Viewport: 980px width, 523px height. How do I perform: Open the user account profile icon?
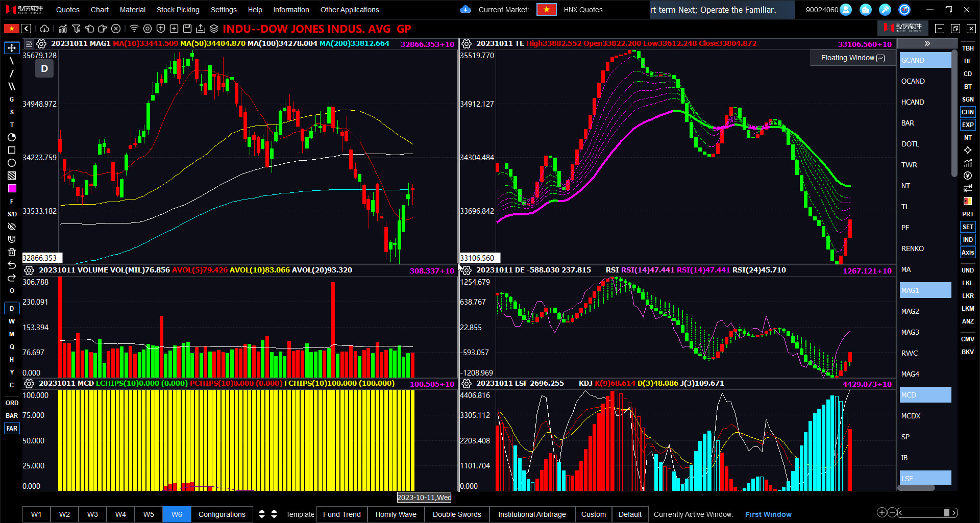tap(846, 10)
